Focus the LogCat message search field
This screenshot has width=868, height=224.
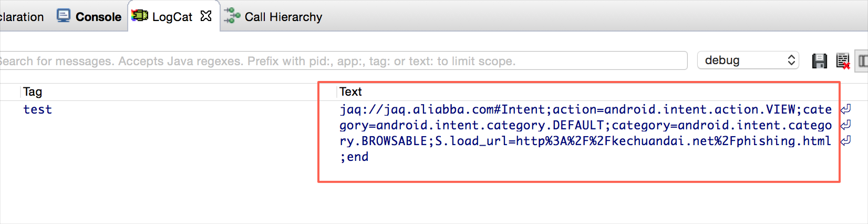click(x=342, y=61)
